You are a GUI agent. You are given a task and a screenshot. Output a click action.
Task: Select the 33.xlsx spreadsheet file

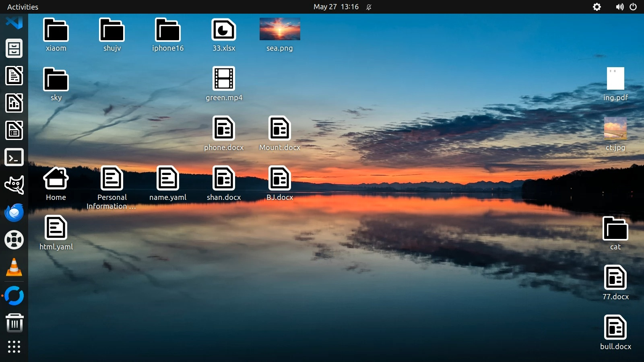tap(224, 30)
